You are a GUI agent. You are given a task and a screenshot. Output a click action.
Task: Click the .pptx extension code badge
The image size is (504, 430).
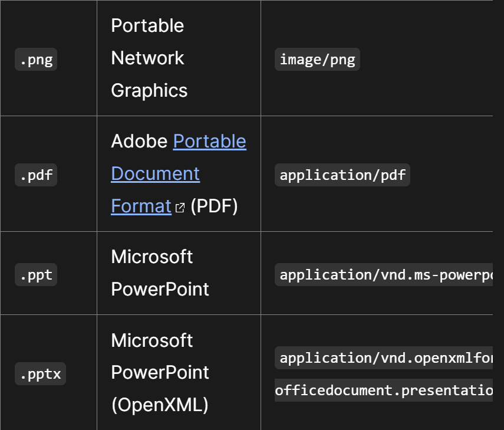click(x=40, y=374)
